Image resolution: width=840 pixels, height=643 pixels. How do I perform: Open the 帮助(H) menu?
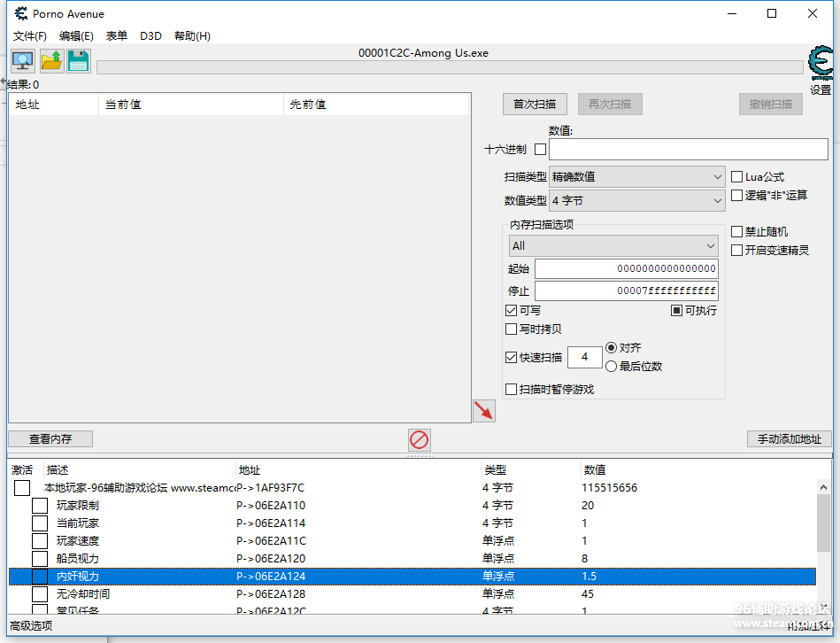pyautogui.click(x=192, y=36)
